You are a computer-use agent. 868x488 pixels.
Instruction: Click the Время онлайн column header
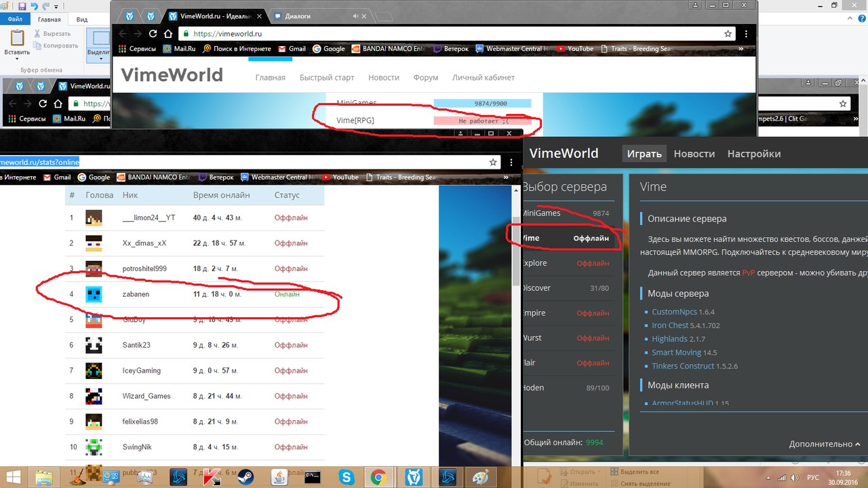point(221,195)
